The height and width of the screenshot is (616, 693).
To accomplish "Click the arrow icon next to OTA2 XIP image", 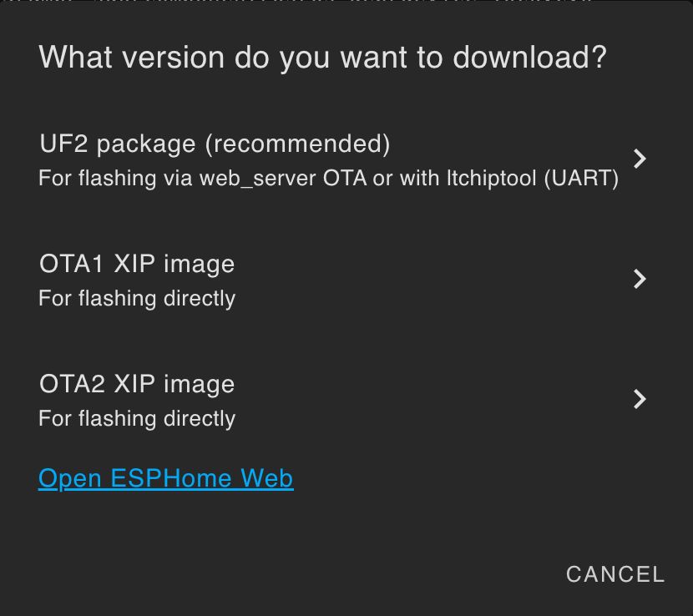I will point(640,399).
